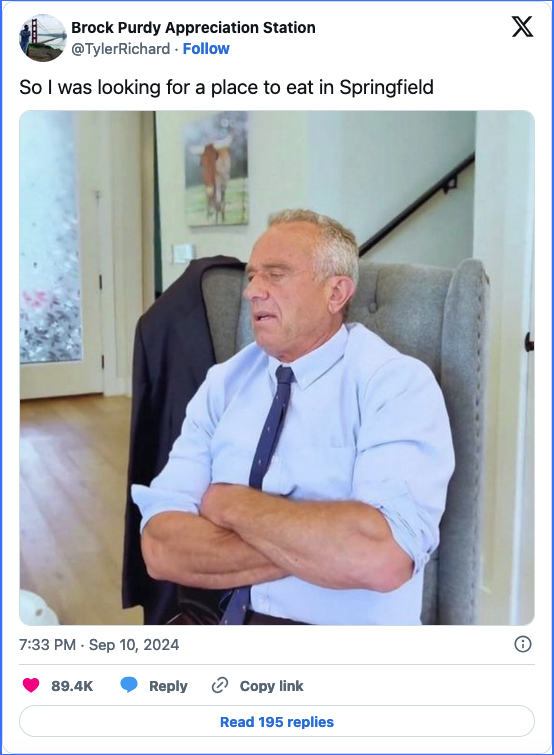
Task: Open the tweet info icon
Action: click(523, 644)
